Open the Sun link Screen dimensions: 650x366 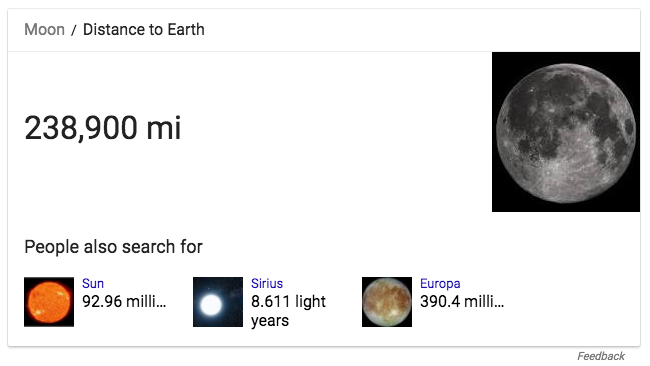[93, 284]
